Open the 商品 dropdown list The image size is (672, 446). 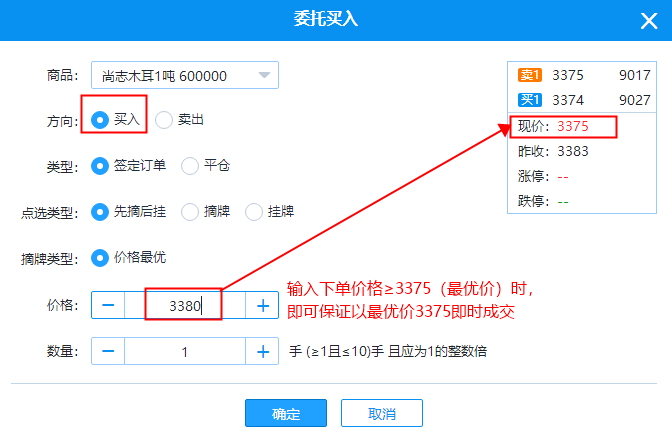(x=185, y=75)
